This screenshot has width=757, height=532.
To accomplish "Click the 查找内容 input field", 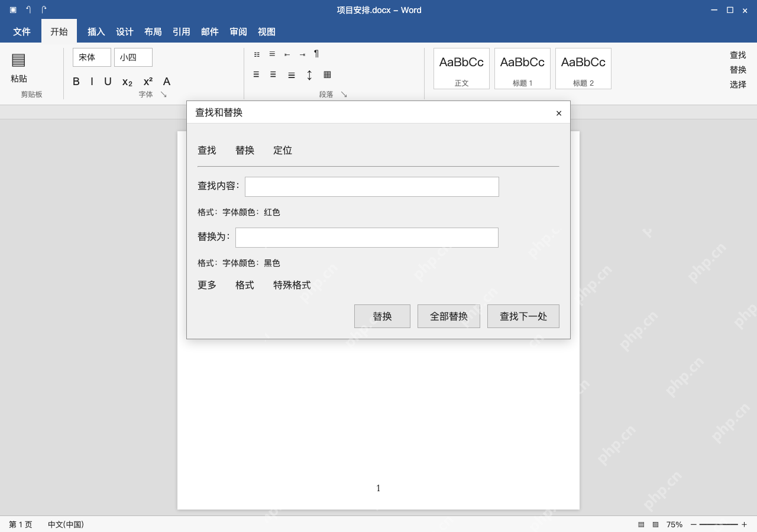I will tap(372, 187).
